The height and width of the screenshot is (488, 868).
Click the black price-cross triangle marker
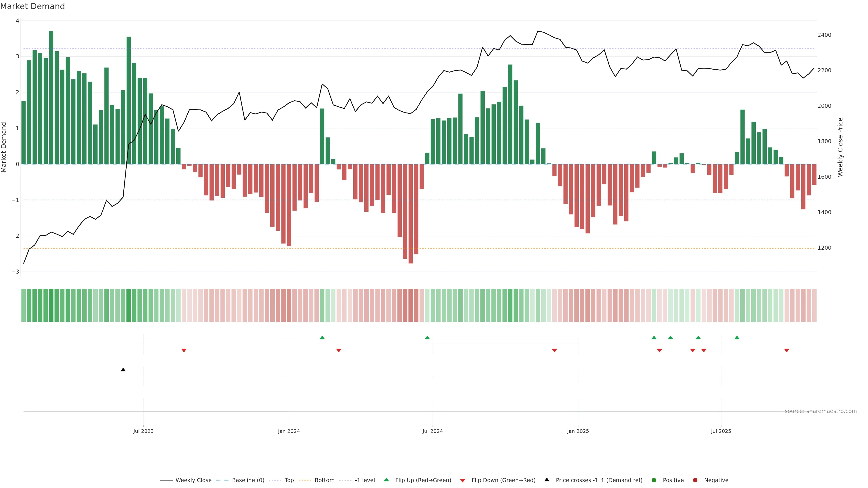[123, 370]
